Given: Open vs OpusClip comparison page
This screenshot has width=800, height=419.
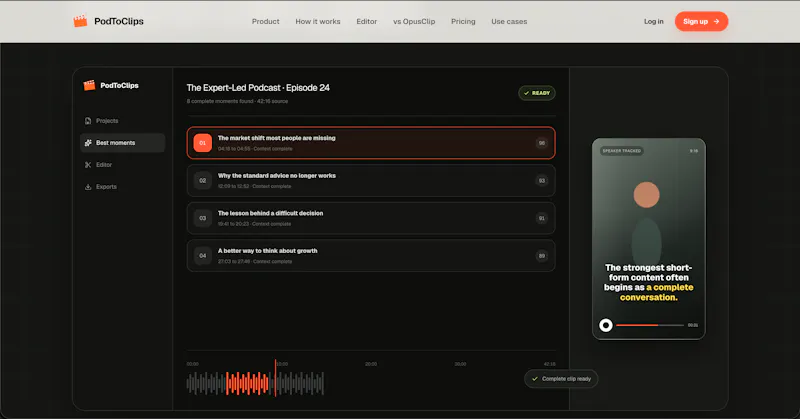Looking at the screenshot, I should tap(414, 21).
